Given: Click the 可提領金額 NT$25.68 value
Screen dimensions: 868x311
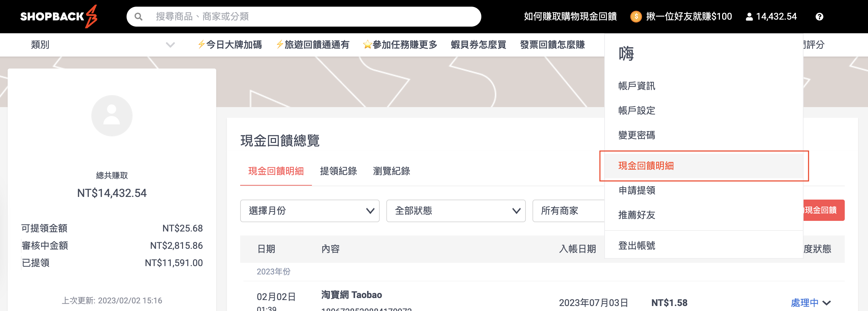Looking at the screenshot, I should 182,229.
